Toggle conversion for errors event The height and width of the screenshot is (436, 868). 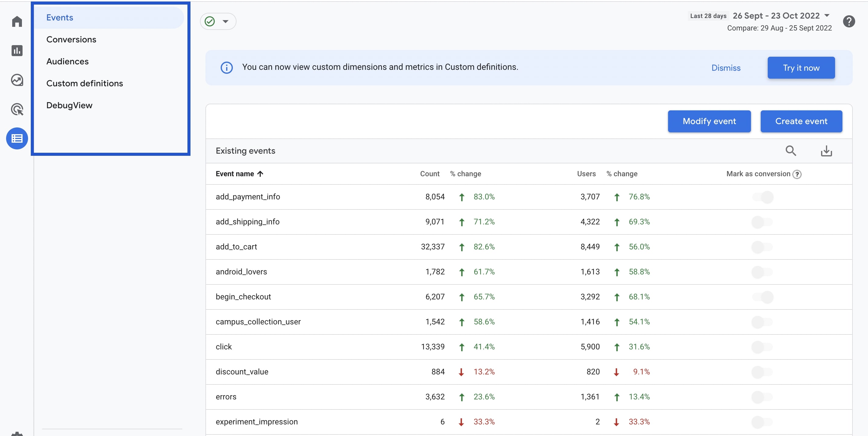(763, 397)
